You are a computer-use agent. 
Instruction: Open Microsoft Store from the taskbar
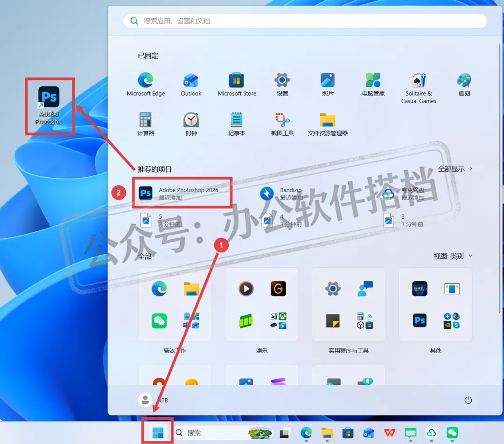click(x=348, y=433)
